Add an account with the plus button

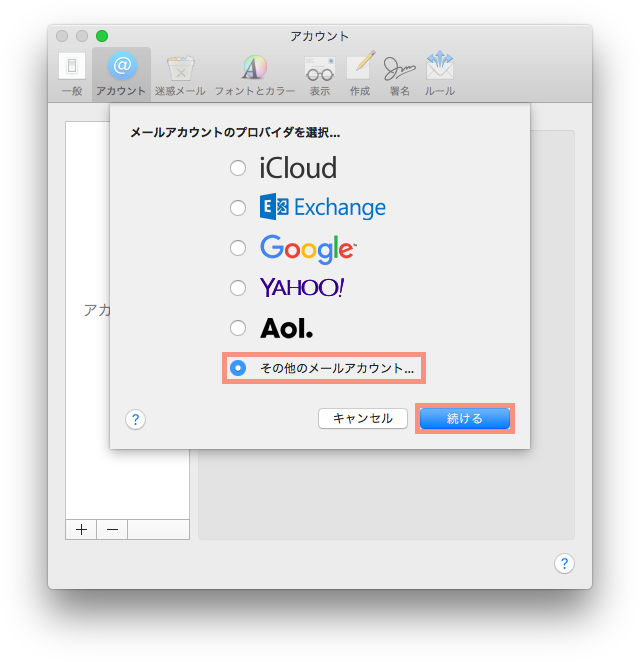point(81,529)
